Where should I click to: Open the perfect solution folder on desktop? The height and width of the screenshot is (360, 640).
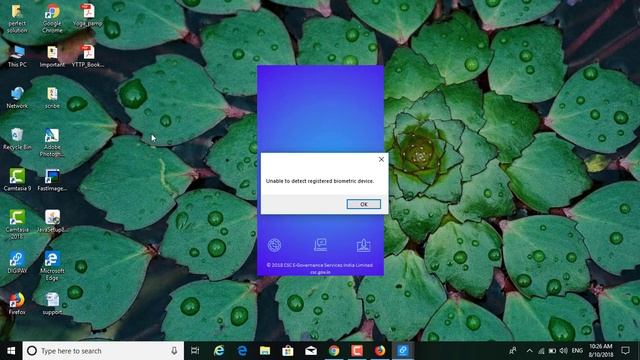click(x=17, y=18)
